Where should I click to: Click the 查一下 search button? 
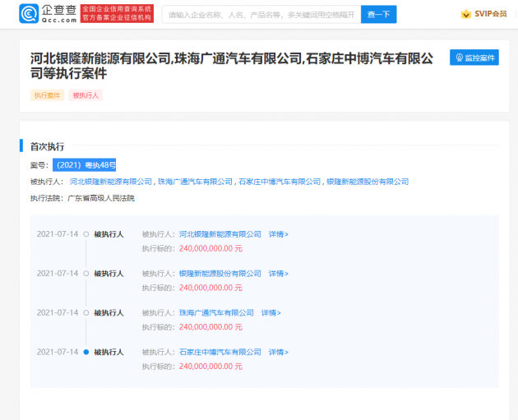378,15
